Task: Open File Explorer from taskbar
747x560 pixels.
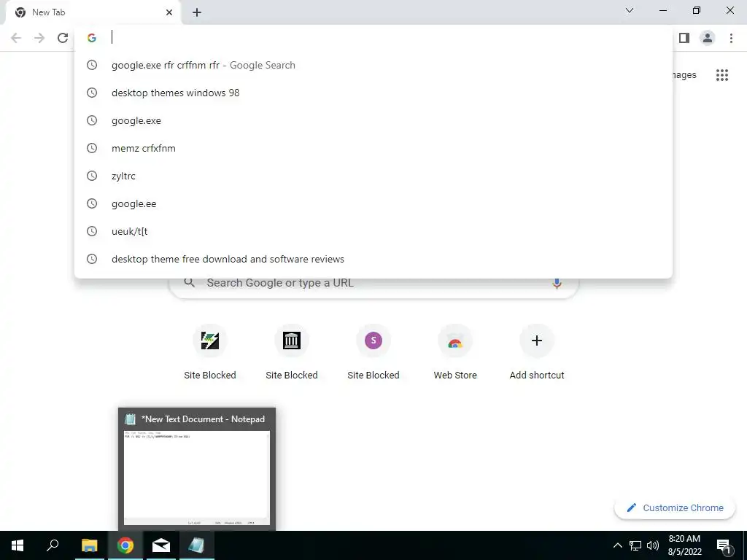Action: (x=89, y=545)
